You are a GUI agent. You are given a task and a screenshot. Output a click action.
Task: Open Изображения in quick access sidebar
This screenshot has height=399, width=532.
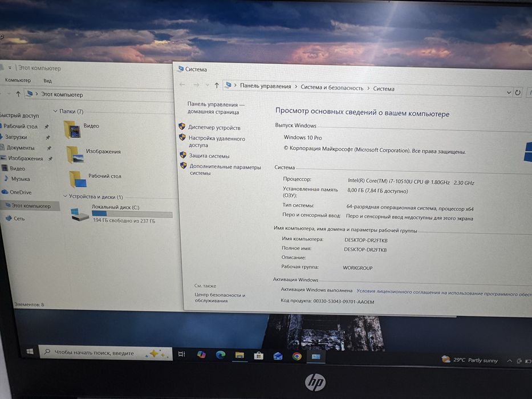pyautogui.click(x=26, y=158)
